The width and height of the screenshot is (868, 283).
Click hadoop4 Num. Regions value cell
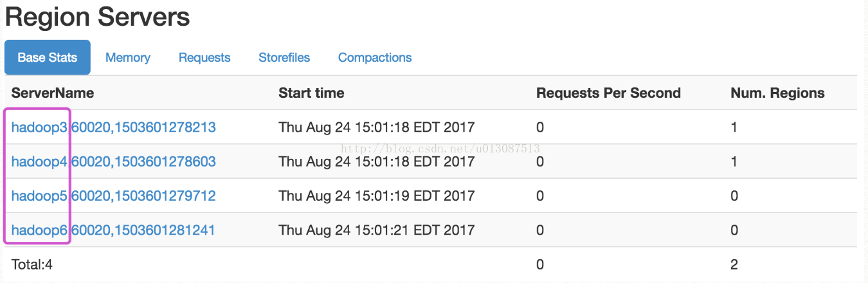[734, 161]
